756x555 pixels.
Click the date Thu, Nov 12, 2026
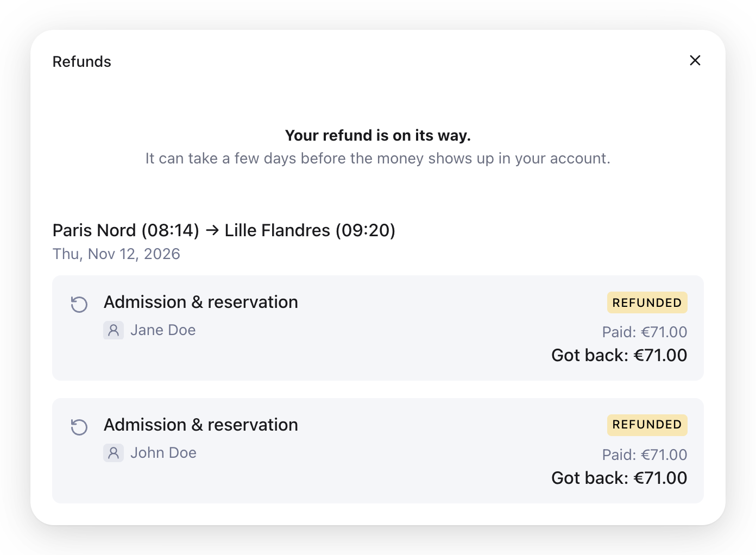(116, 254)
